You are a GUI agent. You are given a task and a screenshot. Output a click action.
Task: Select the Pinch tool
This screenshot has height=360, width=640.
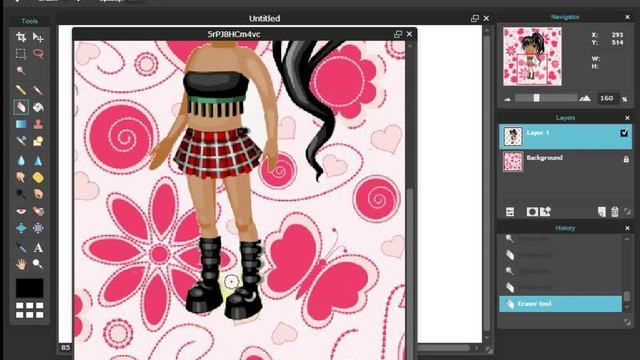coord(38,228)
